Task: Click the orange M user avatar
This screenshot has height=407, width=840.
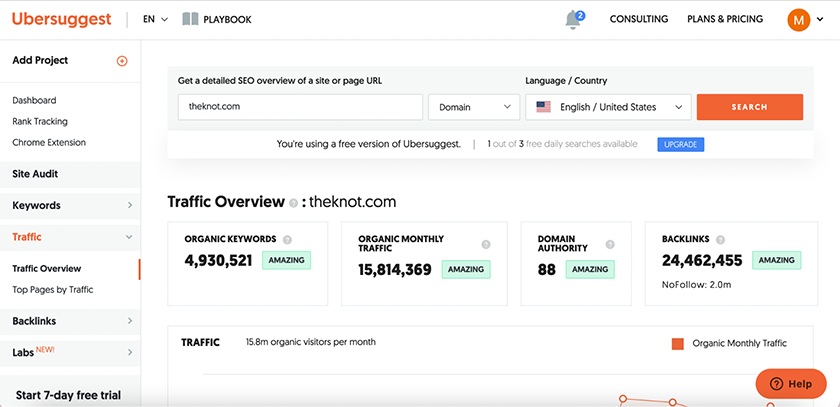Action: [x=798, y=20]
